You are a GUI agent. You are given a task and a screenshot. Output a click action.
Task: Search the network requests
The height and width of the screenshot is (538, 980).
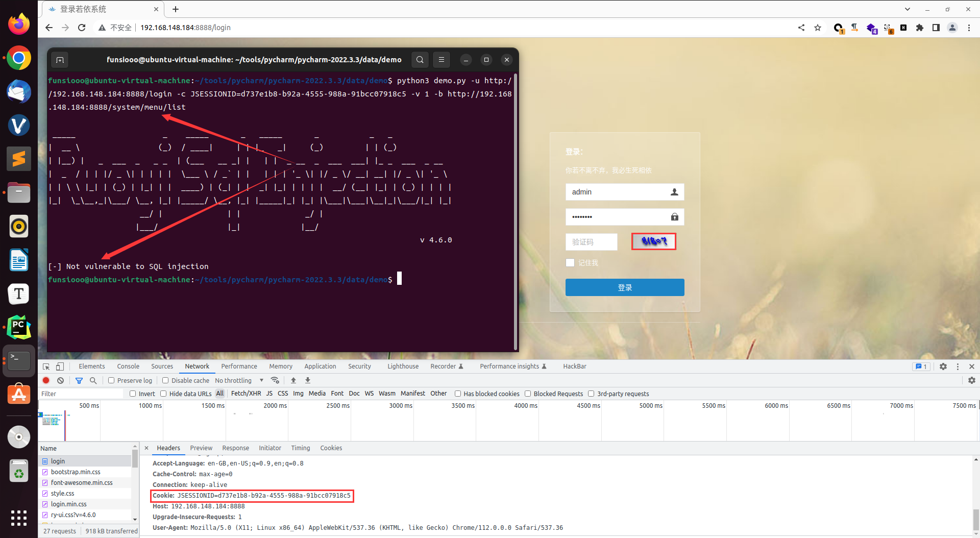pyautogui.click(x=93, y=380)
